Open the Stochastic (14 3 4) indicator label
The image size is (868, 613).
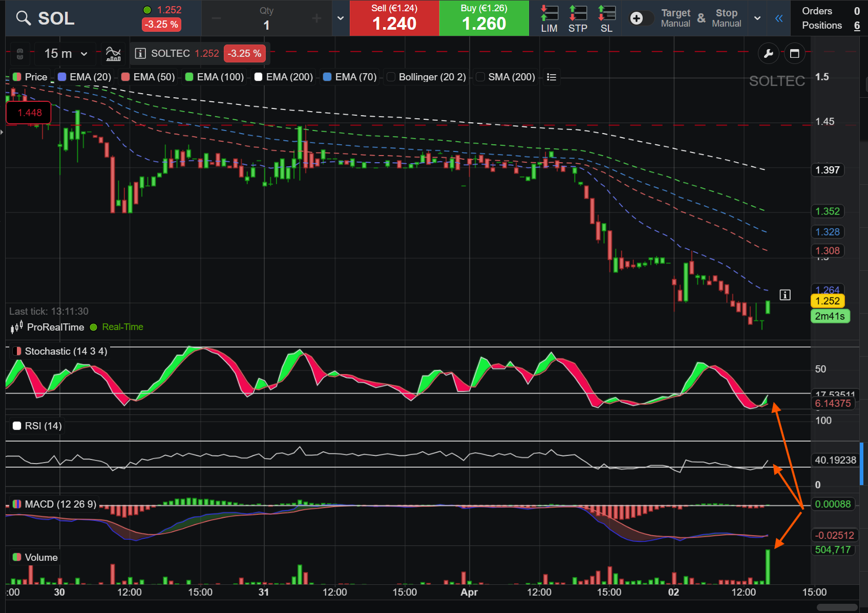point(66,351)
